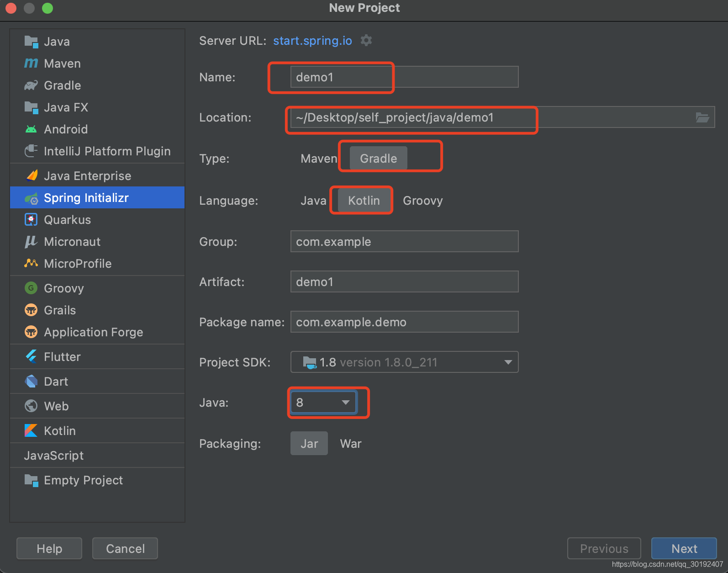Click the Java FX folder icon
Screen dimensions: 728x573
click(x=31, y=107)
